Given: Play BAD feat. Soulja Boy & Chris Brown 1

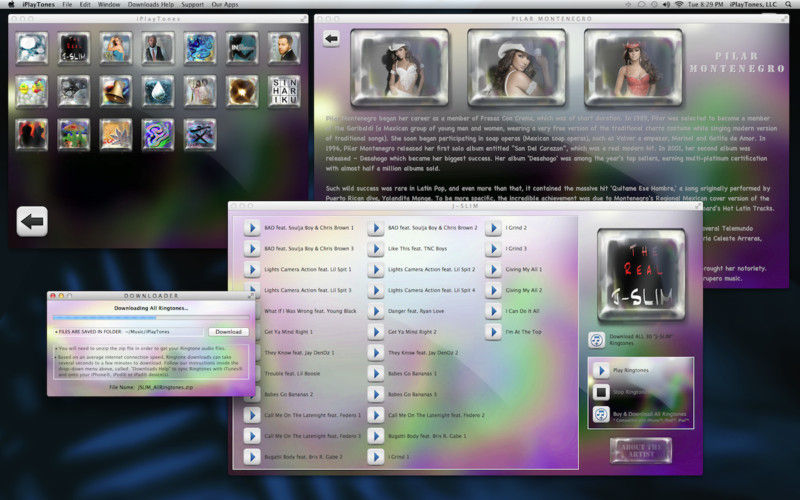Looking at the screenshot, I should [252, 228].
